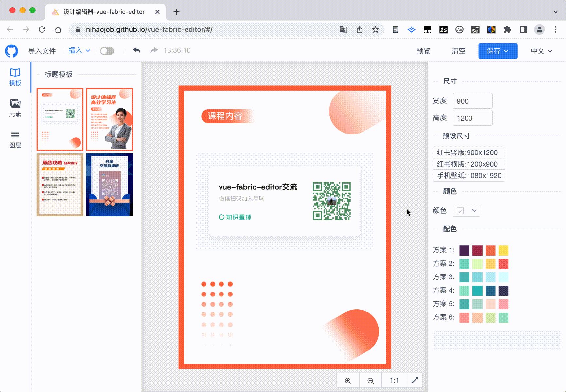Toggle browser side panel icon
Screen dimensions: 566x392
click(523, 29)
